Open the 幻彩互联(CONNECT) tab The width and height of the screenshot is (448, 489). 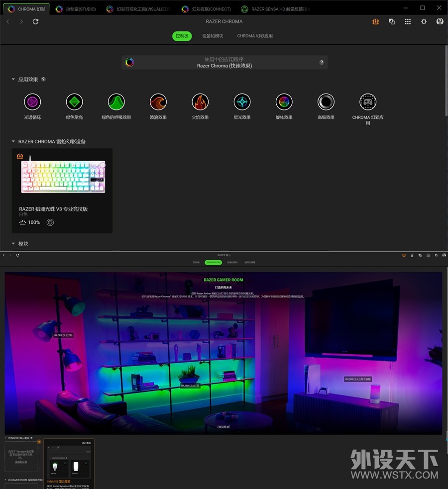click(207, 9)
